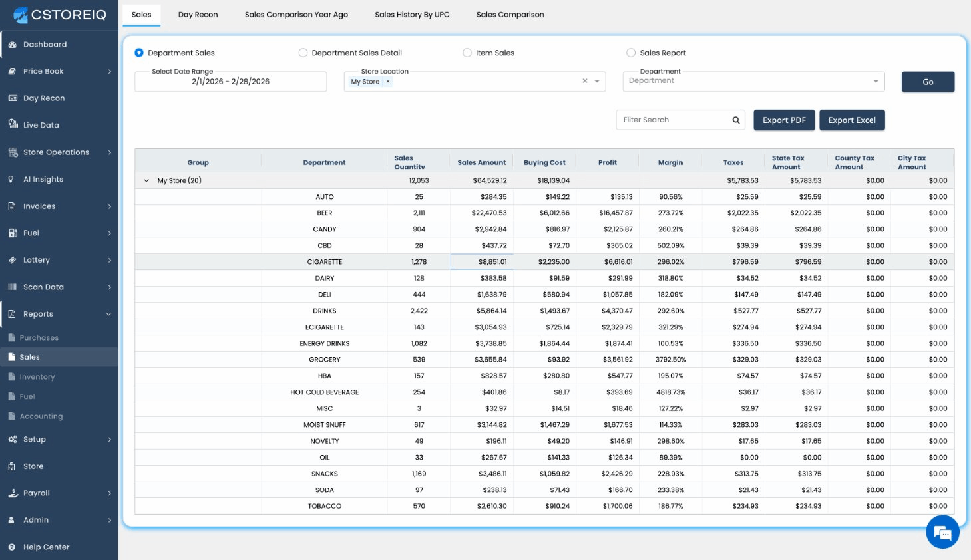971x560 pixels.
Task: Click the Lottery ticket icon
Action: tap(12, 260)
